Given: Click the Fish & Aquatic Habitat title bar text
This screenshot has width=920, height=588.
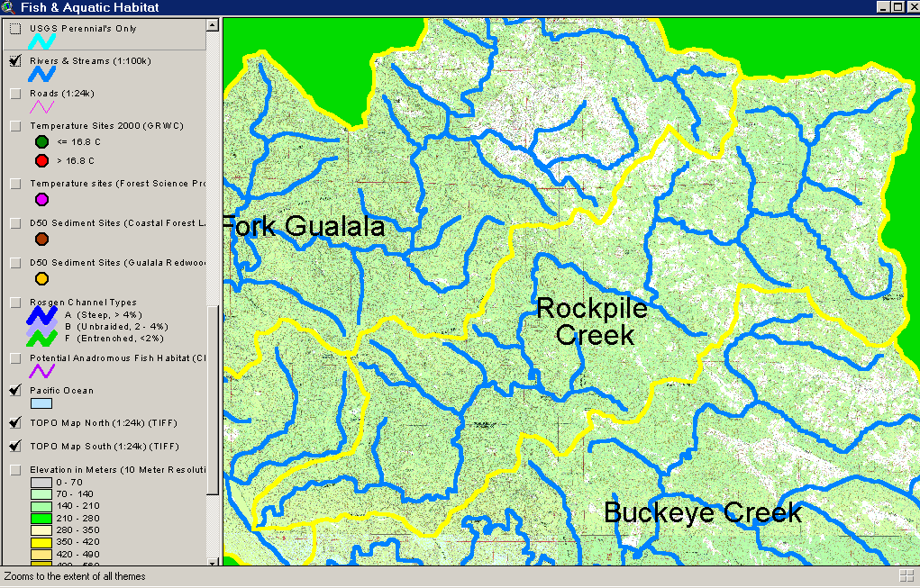Looking at the screenshot, I should [90, 7].
